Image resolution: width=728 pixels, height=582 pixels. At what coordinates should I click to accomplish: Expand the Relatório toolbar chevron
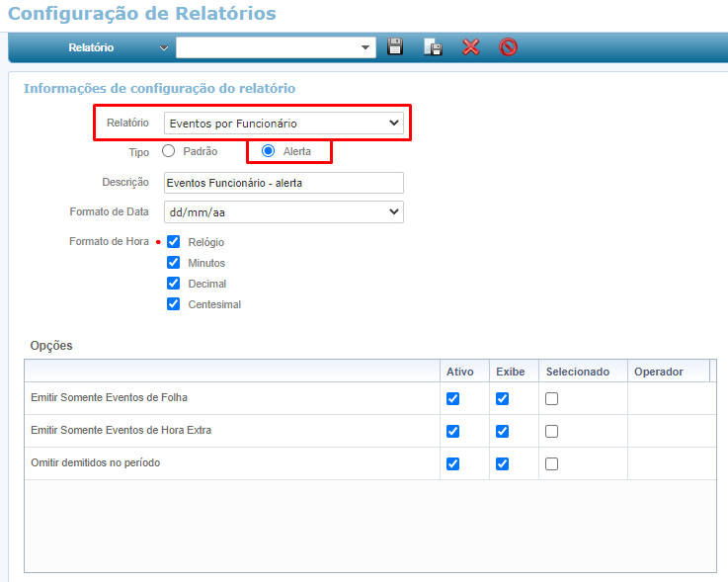(x=163, y=47)
